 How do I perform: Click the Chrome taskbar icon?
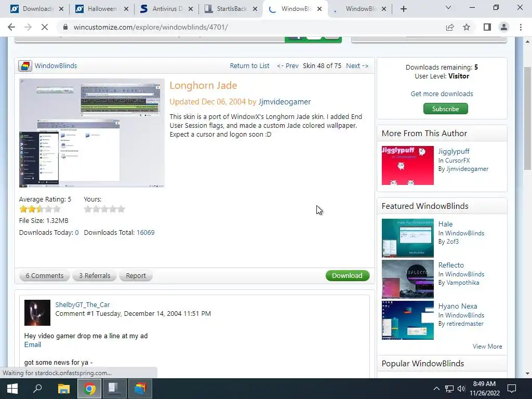pyautogui.click(x=89, y=389)
